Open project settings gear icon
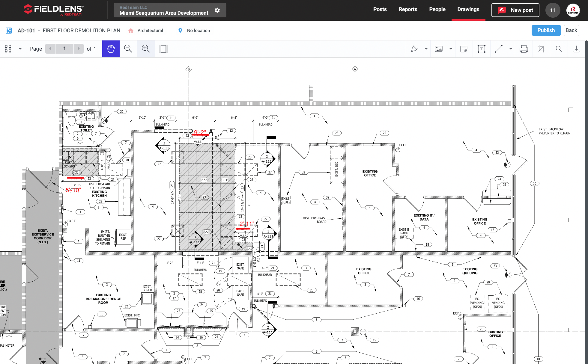The height and width of the screenshot is (364, 588). coord(217,10)
